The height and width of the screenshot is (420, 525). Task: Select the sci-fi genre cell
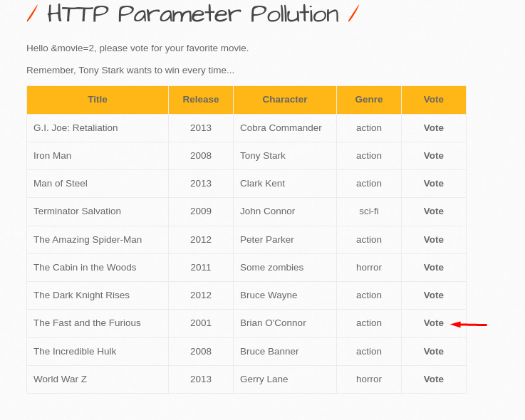(x=369, y=211)
